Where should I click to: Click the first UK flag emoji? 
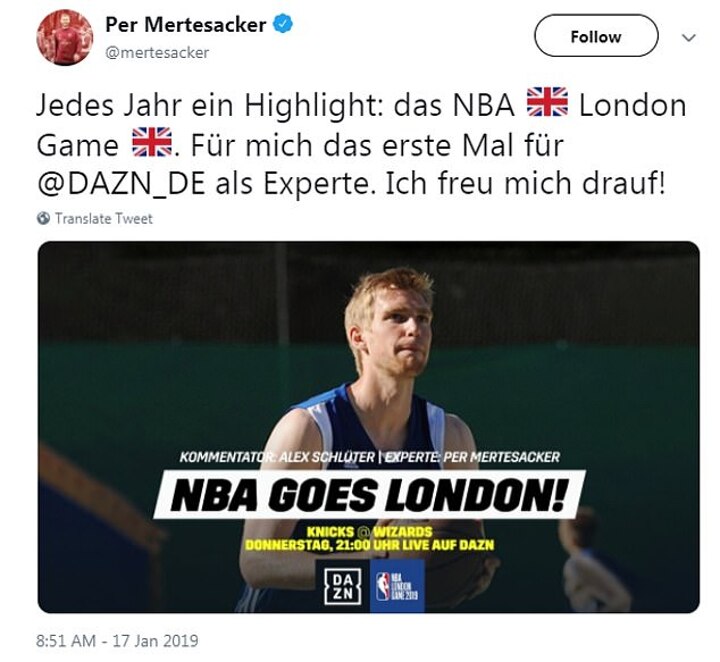(547, 102)
